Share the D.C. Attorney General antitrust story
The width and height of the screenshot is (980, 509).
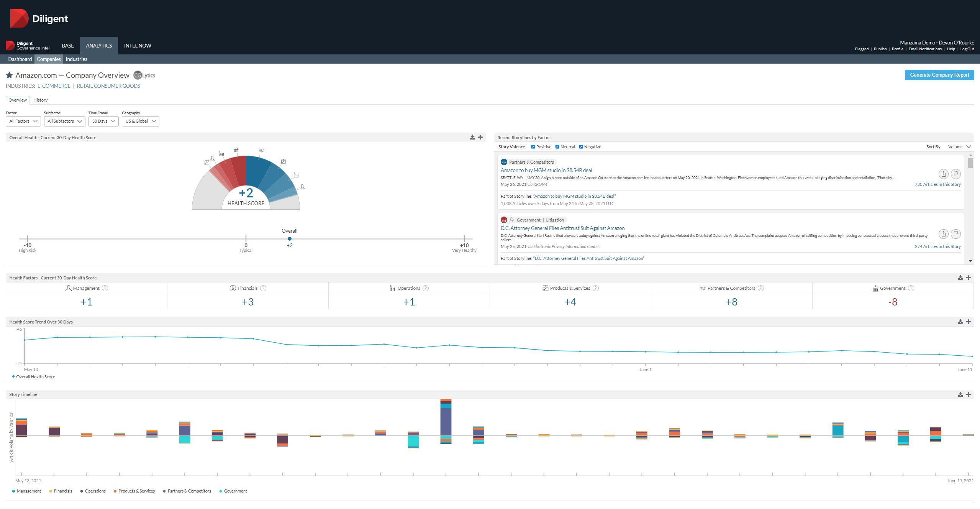tap(943, 234)
